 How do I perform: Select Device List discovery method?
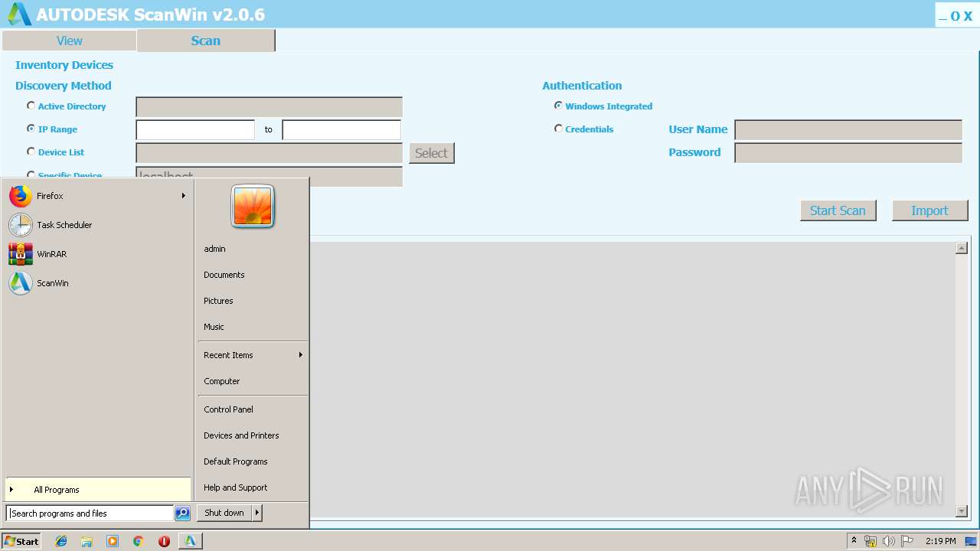tap(31, 152)
